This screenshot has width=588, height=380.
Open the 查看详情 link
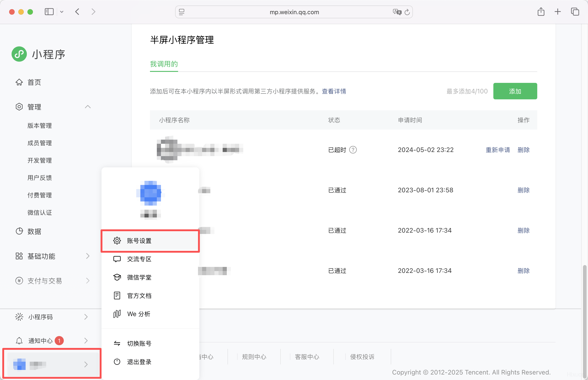pos(334,91)
